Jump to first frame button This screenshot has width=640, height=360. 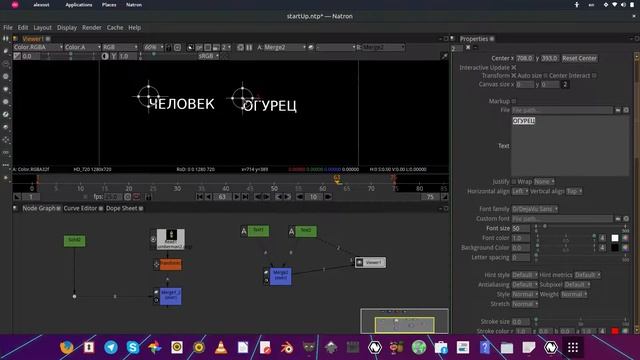click(x=200, y=197)
